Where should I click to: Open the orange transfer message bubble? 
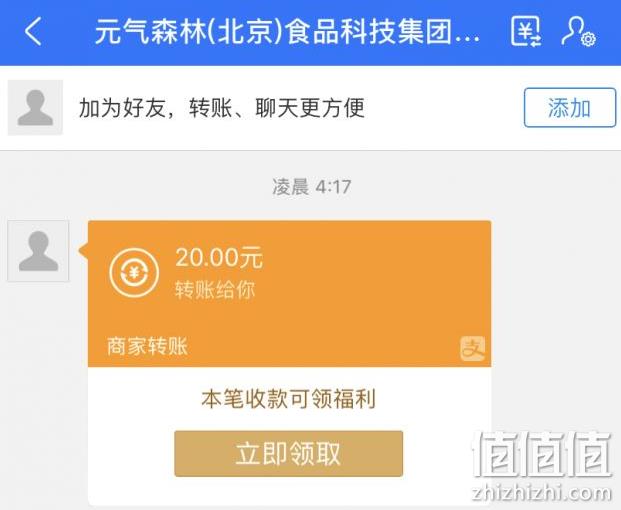tap(290, 294)
